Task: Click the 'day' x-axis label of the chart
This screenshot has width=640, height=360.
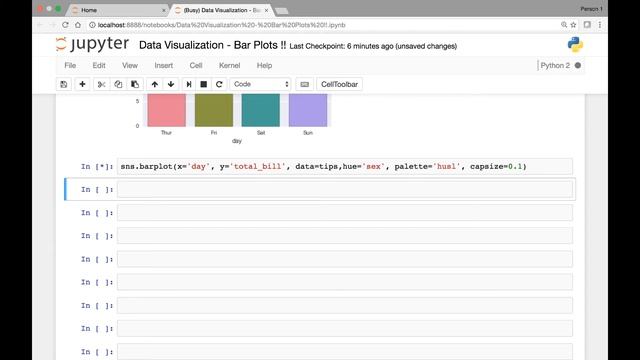Action: tap(237, 141)
